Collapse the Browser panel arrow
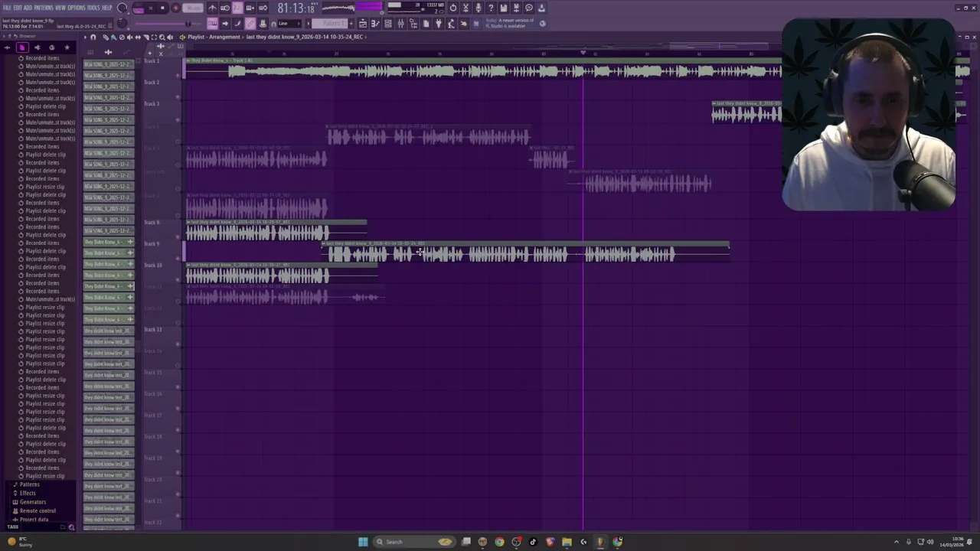980x551 pixels. [4, 36]
